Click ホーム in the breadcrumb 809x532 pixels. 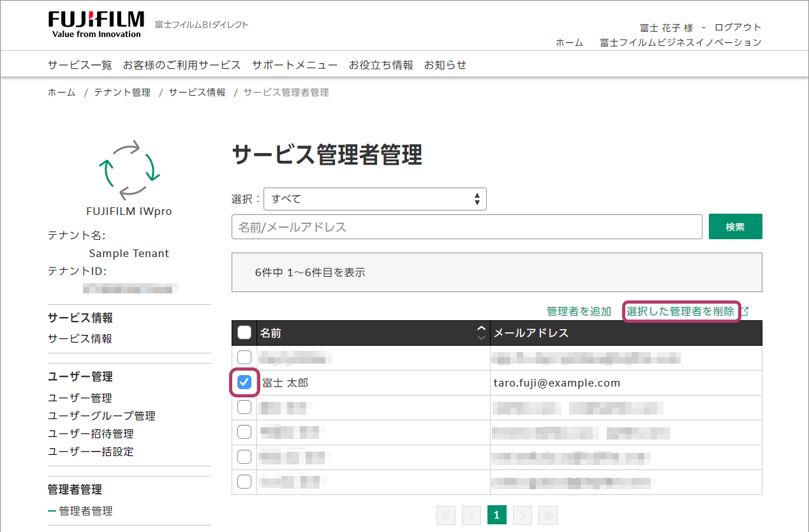[x=62, y=92]
